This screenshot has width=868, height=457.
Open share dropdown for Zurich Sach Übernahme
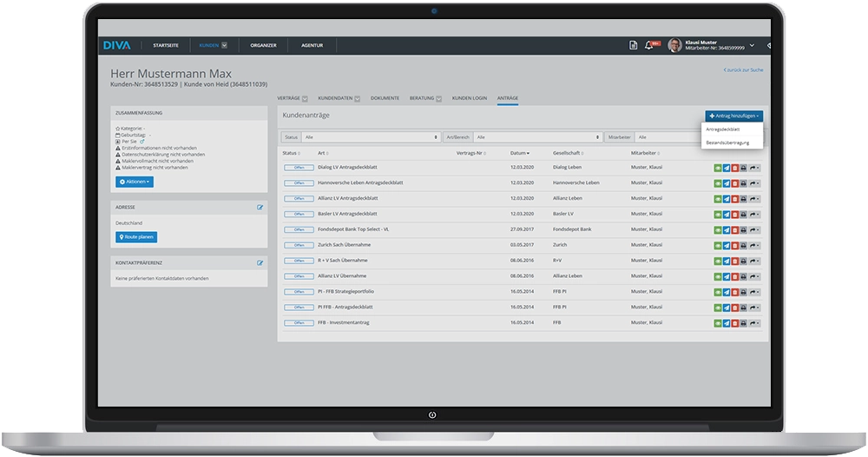click(754, 245)
